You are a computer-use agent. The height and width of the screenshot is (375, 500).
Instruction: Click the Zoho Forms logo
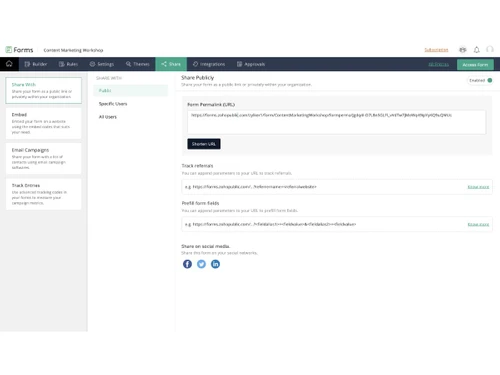pyautogui.click(x=19, y=50)
